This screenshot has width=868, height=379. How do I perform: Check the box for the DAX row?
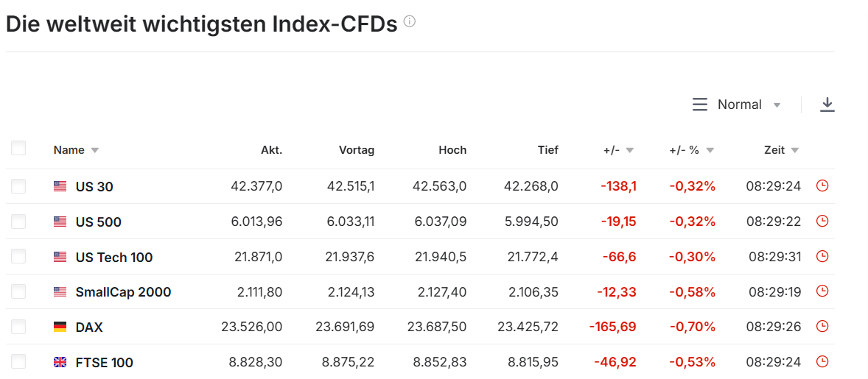click(x=18, y=327)
